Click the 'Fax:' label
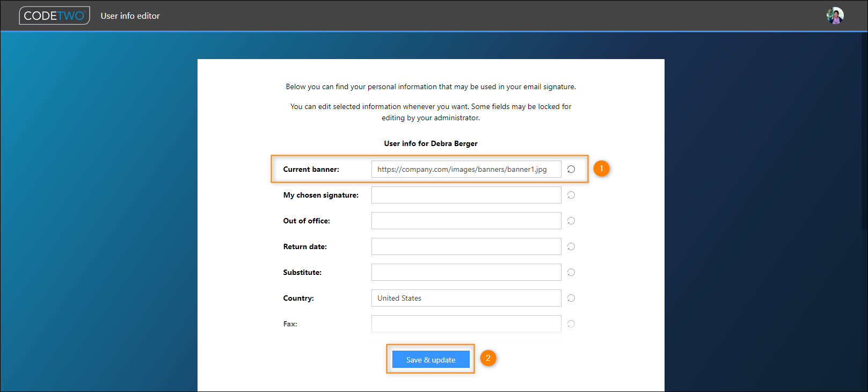The width and height of the screenshot is (868, 392). [290, 324]
